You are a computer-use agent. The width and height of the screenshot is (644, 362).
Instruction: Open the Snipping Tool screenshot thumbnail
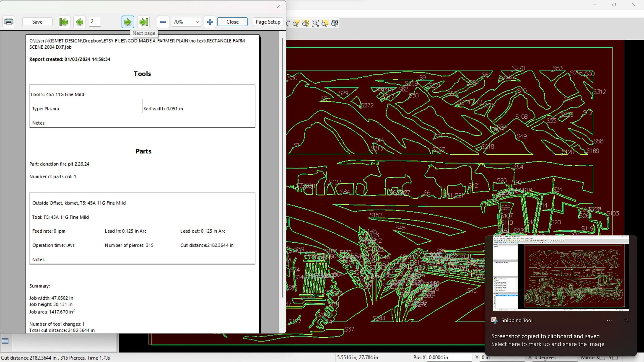click(x=561, y=273)
